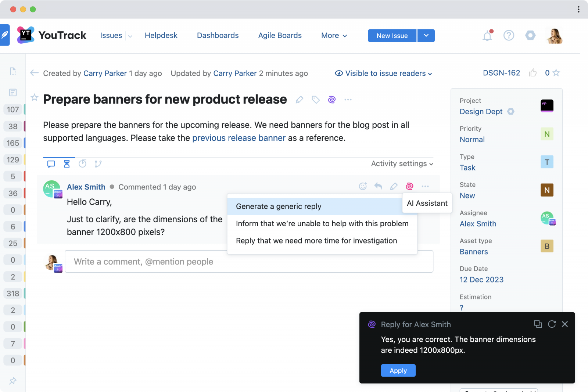Expand the New Issue arrow dropdown
The width and height of the screenshot is (588, 392).
[426, 36]
